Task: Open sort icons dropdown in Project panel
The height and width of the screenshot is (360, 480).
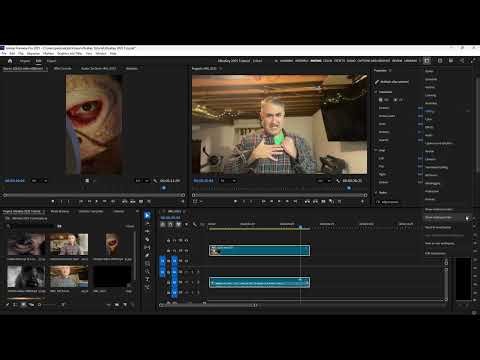Action: [x=62, y=304]
